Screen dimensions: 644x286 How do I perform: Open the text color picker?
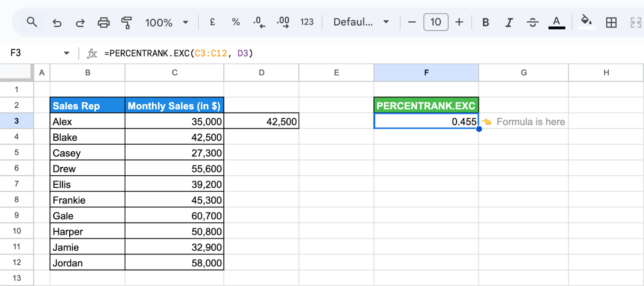tap(557, 22)
